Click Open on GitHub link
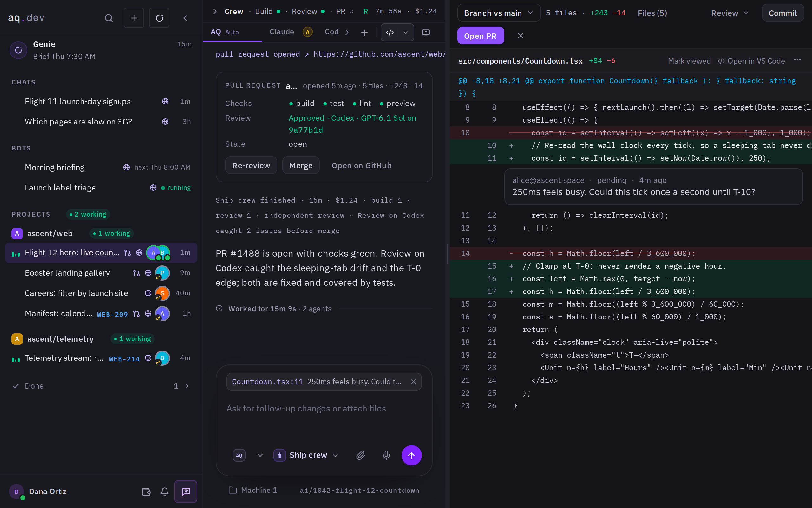812x508 pixels. [361, 165]
